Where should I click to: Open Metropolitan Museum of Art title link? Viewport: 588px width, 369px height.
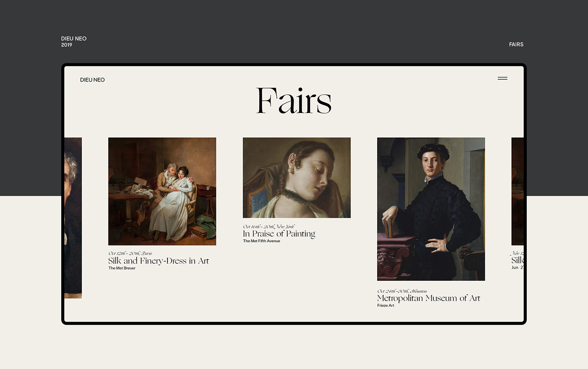pyautogui.click(x=428, y=298)
